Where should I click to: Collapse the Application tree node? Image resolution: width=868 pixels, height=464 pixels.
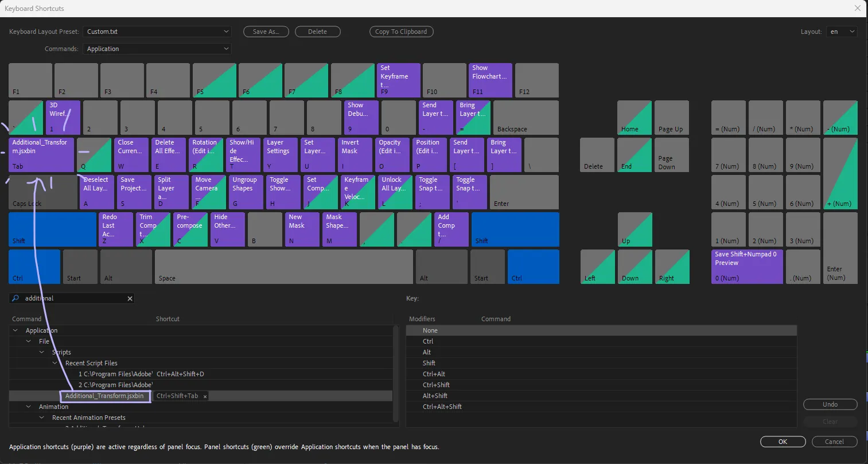tap(15, 330)
